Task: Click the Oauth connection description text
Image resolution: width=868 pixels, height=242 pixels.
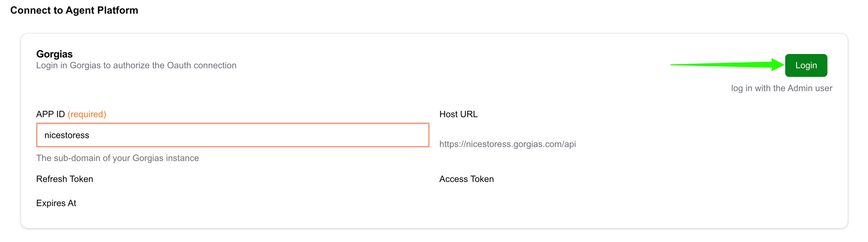Action: tap(136, 65)
